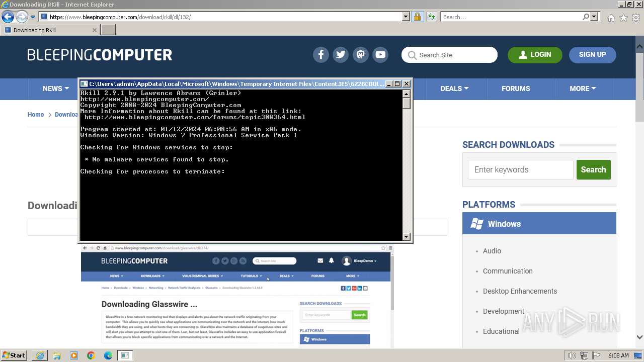Viewport: 644px width, 362px height.
Task: Click Internet Explorer taskbar icon
Action: click(40, 355)
